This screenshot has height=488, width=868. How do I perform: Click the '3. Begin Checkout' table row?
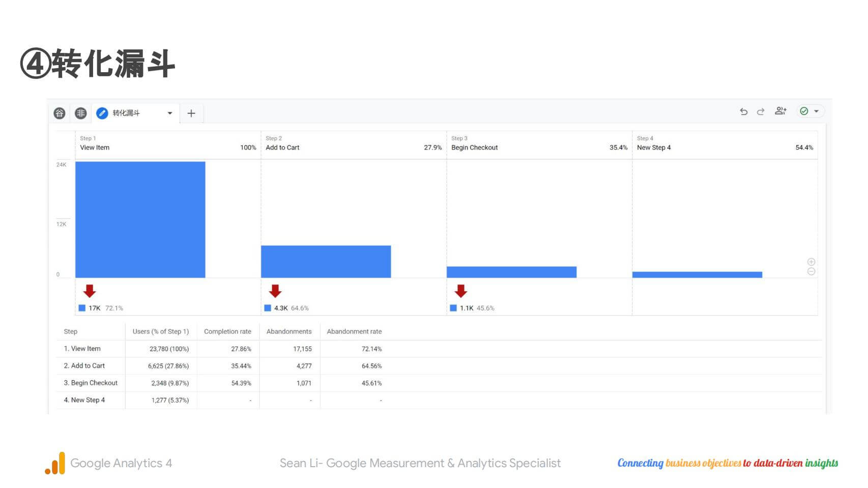tap(91, 383)
